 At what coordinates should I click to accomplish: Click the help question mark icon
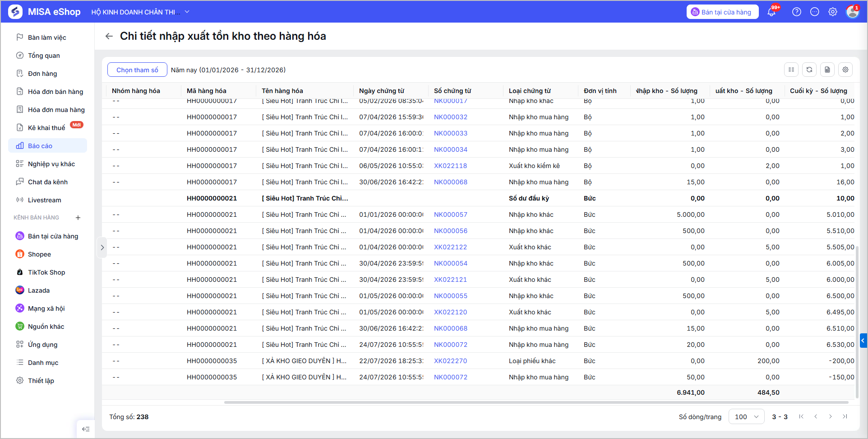pyautogui.click(x=797, y=12)
